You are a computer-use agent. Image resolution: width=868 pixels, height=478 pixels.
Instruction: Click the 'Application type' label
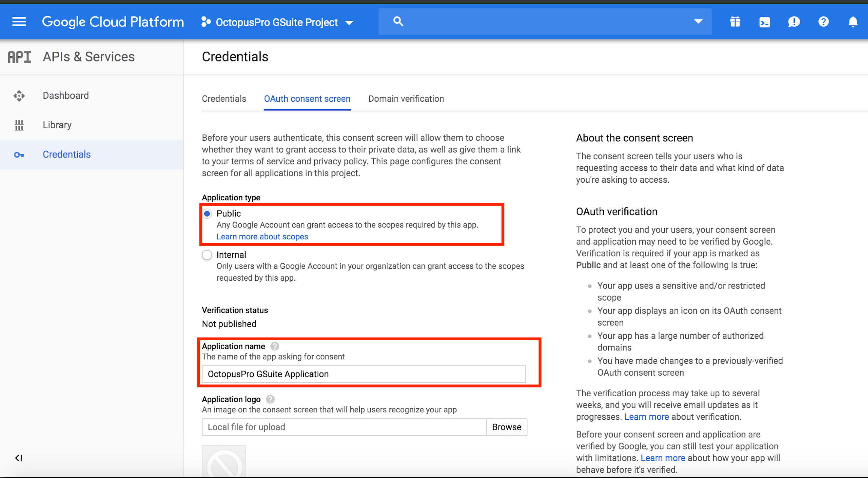click(x=231, y=197)
